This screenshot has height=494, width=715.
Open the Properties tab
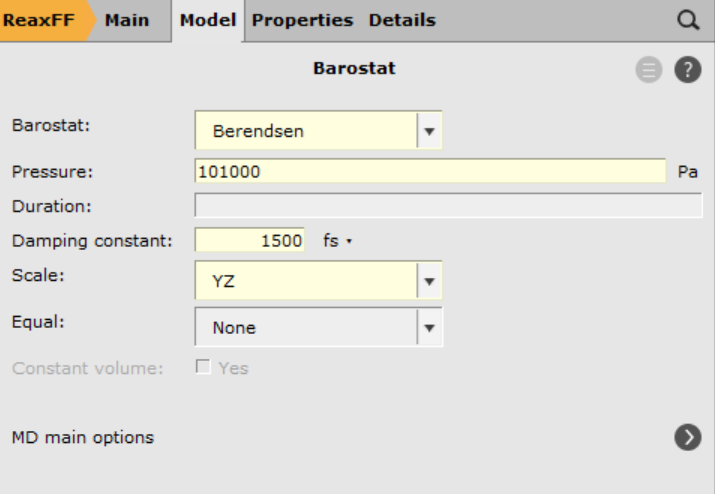click(302, 20)
